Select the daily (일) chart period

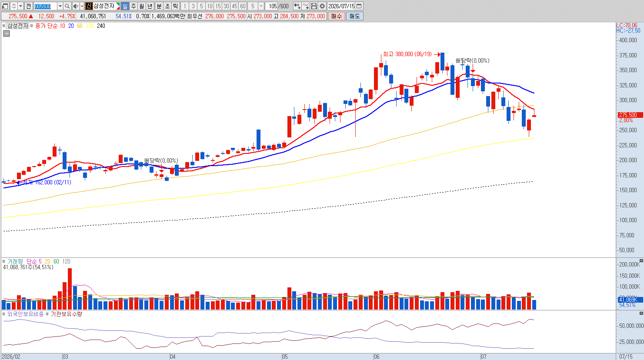click(125, 6)
